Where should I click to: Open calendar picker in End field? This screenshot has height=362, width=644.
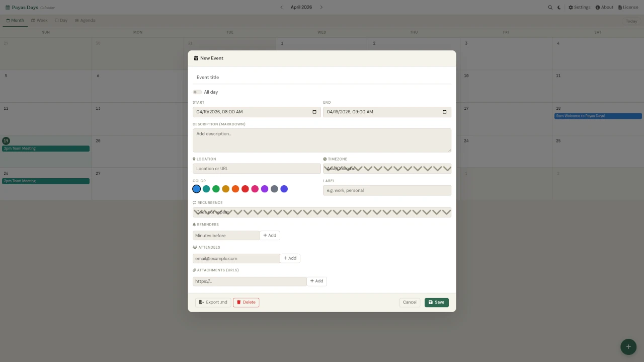pyautogui.click(x=444, y=112)
